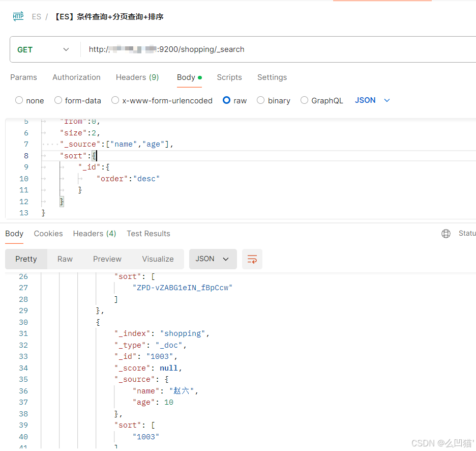
Task: Click the wrap lines icon in response
Action: point(252,259)
